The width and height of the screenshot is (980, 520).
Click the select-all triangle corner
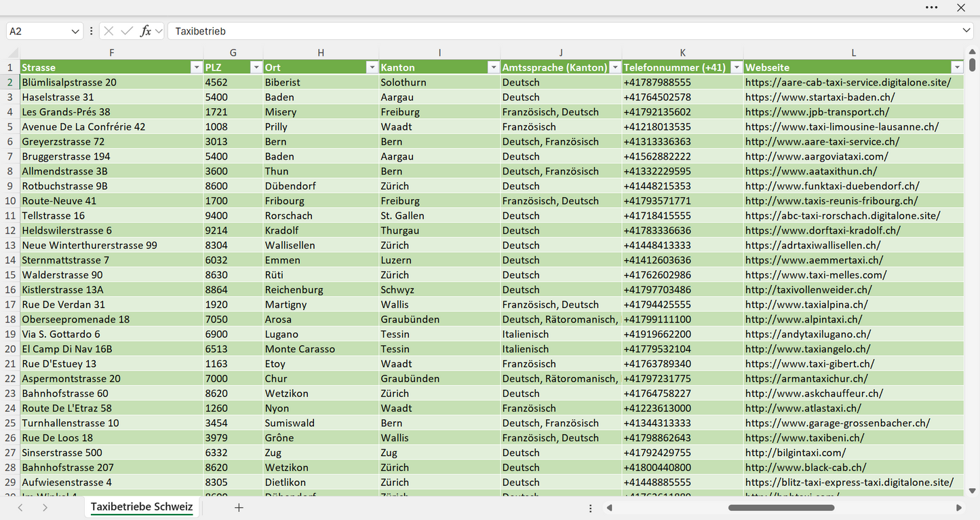pos(14,53)
